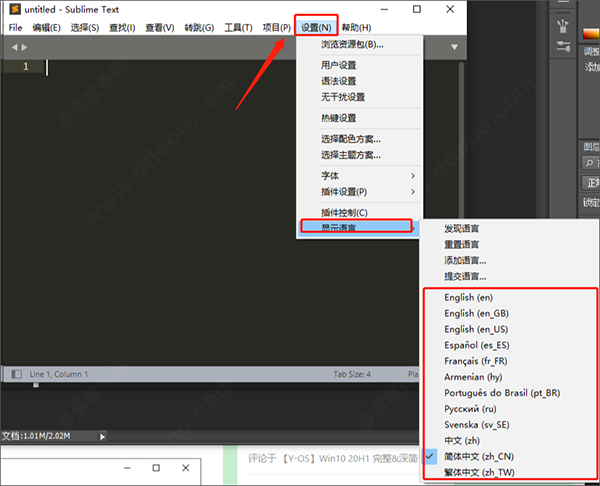
Task: Switch language to English (en_GB)
Action: 509,313
